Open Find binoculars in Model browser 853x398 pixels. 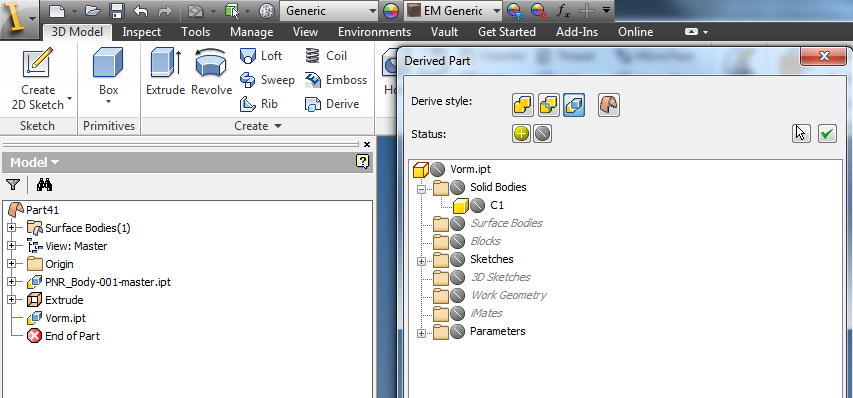(x=44, y=185)
